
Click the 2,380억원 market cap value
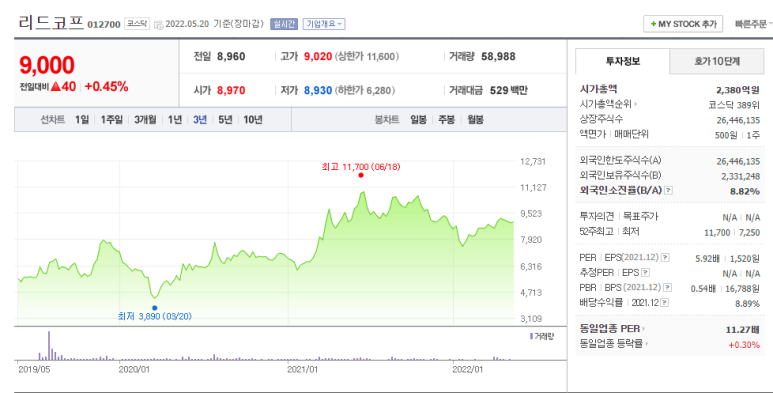pos(738,90)
